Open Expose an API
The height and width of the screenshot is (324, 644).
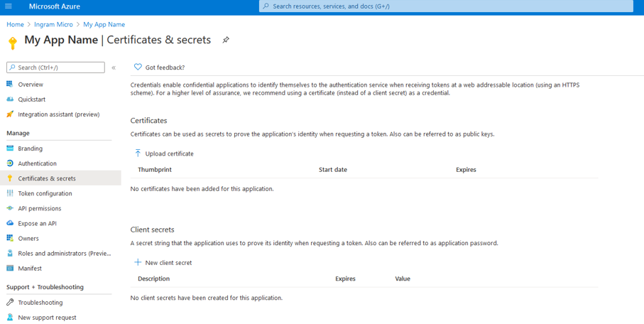(x=38, y=223)
